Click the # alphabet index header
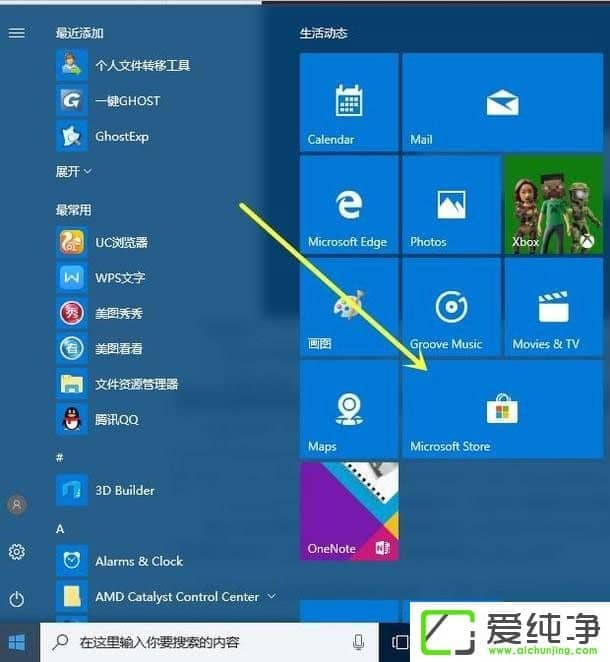This screenshot has width=610, height=662. tap(60, 457)
